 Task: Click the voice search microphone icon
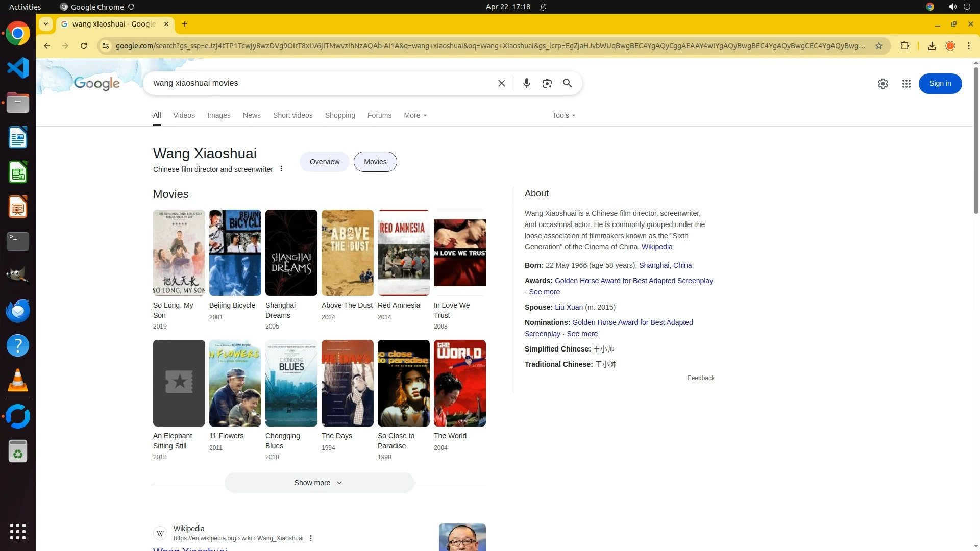pyautogui.click(x=526, y=83)
